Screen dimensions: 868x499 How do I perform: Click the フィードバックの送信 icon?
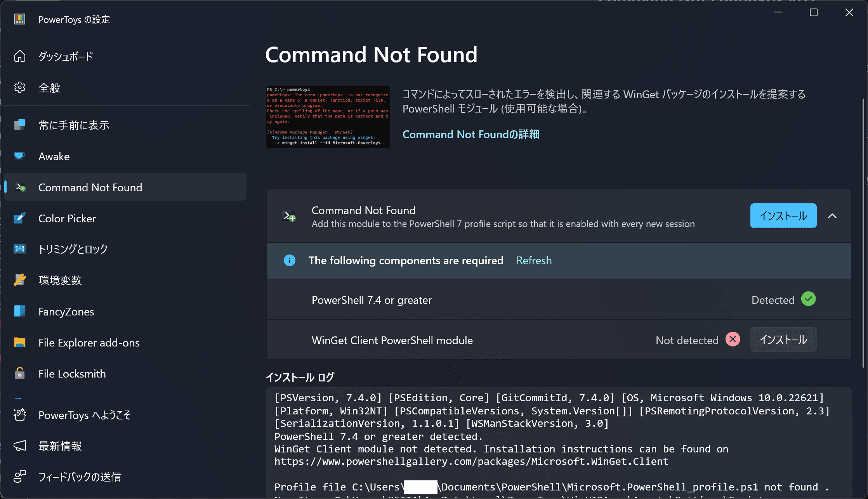coord(20,477)
